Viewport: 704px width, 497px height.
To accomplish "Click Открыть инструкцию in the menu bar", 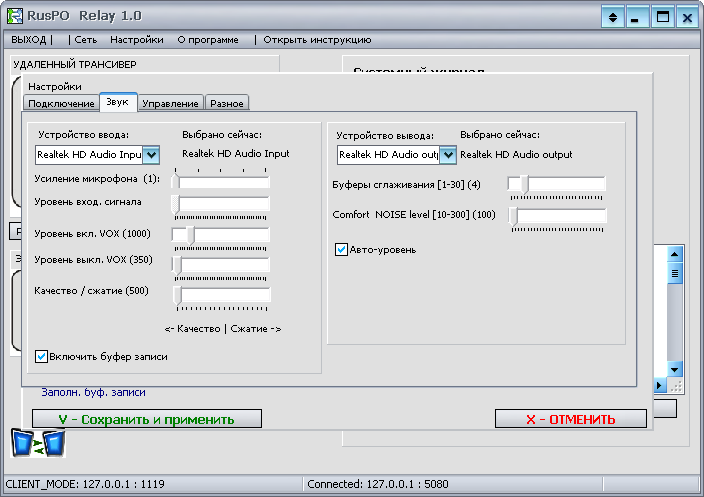I will point(317,40).
